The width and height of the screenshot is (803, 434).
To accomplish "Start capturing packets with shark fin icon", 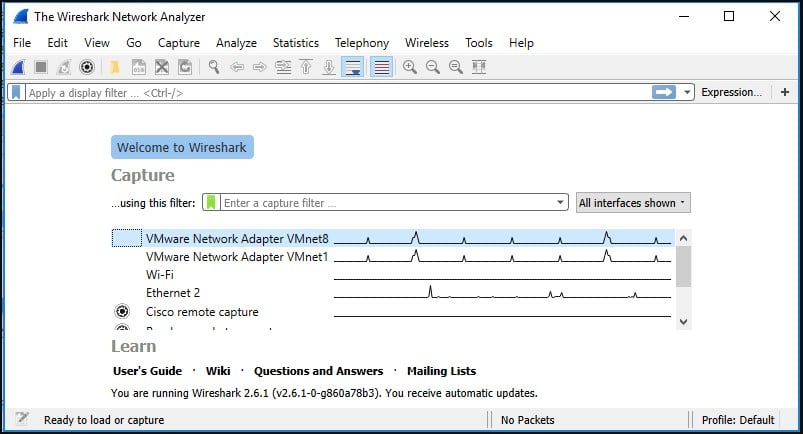I will tap(18, 67).
